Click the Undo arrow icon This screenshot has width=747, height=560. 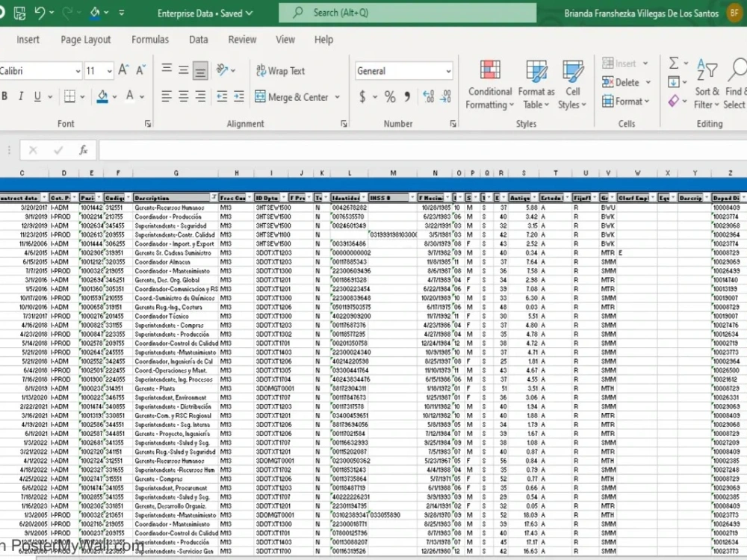[x=40, y=13]
